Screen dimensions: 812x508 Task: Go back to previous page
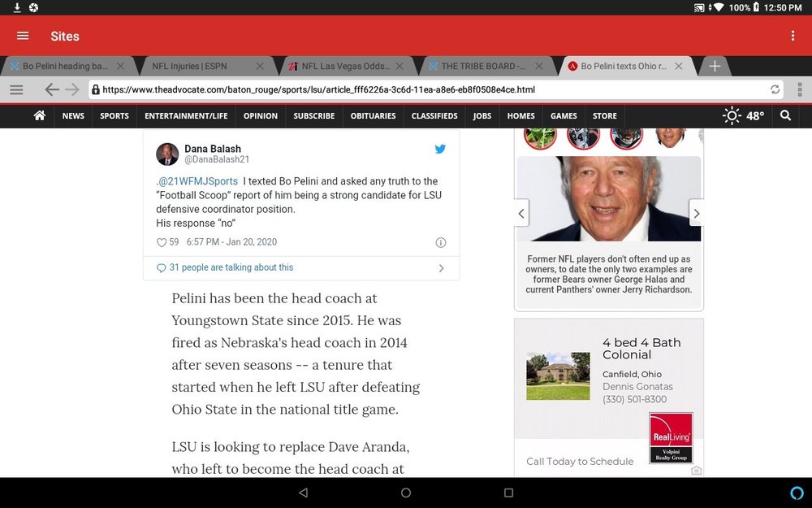tap(52, 89)
